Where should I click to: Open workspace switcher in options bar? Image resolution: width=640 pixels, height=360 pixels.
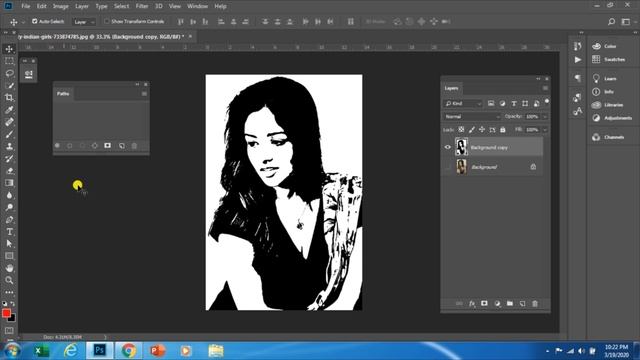click(626, 22)
